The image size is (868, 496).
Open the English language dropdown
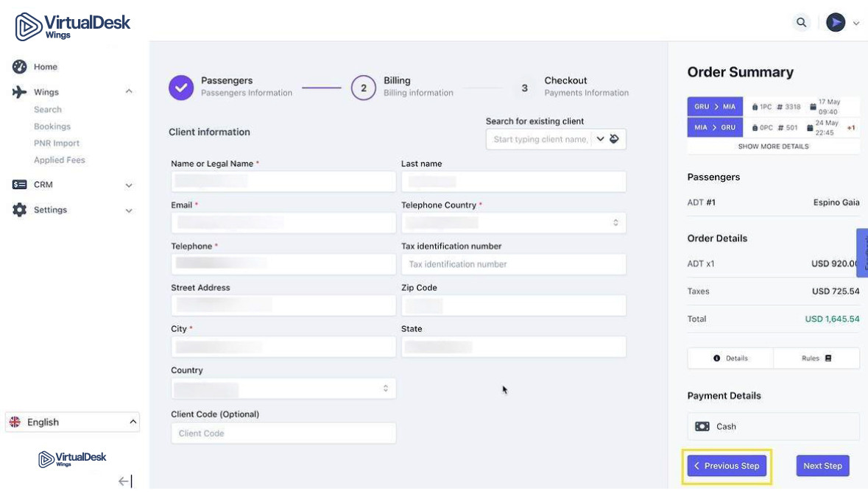pyautogui.click(x=72, y=422)
